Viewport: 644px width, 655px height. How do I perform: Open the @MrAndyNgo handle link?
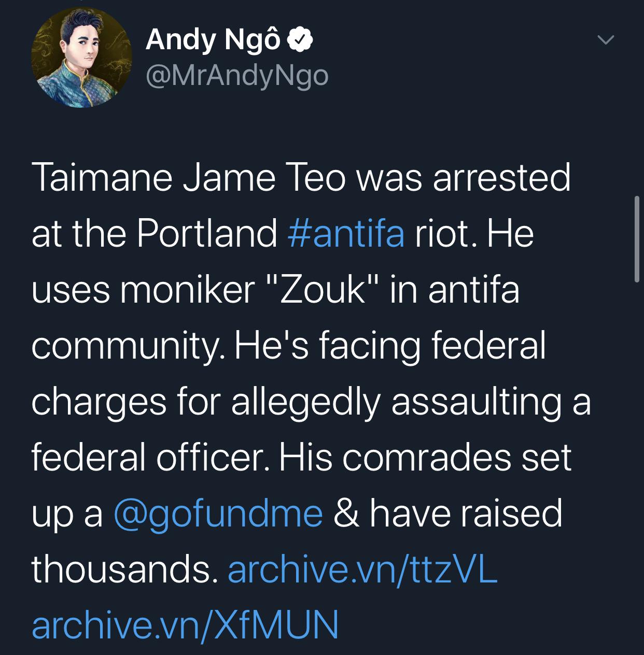[237, 76]
